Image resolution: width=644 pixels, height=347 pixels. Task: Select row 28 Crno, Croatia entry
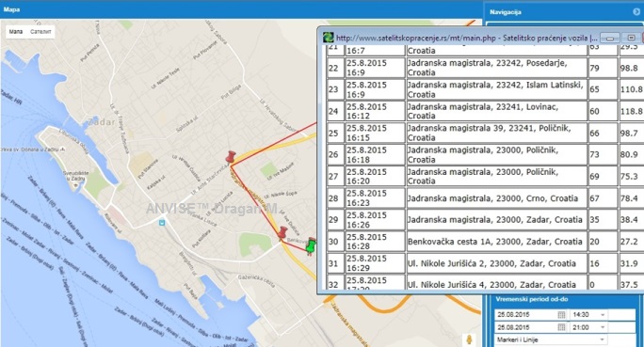[485, 198]
